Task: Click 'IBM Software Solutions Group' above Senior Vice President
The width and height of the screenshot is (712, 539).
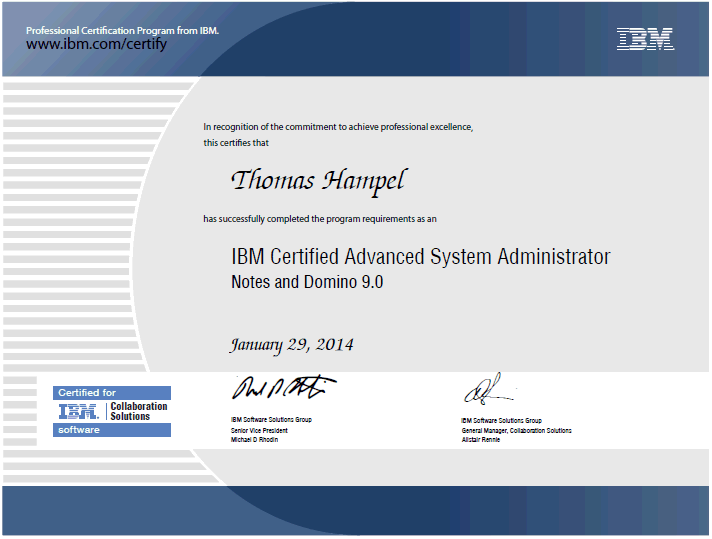Action: [271, 420]
